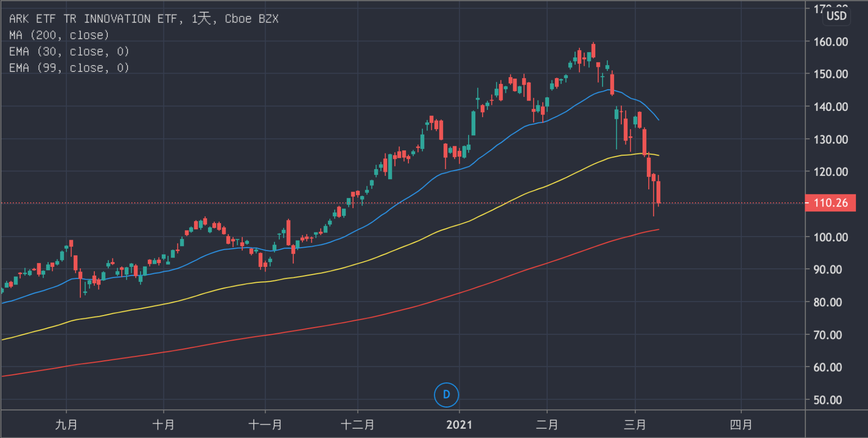
Task: Open the USD currency selector
Action: pyautogui.click(x=837, y=16)
